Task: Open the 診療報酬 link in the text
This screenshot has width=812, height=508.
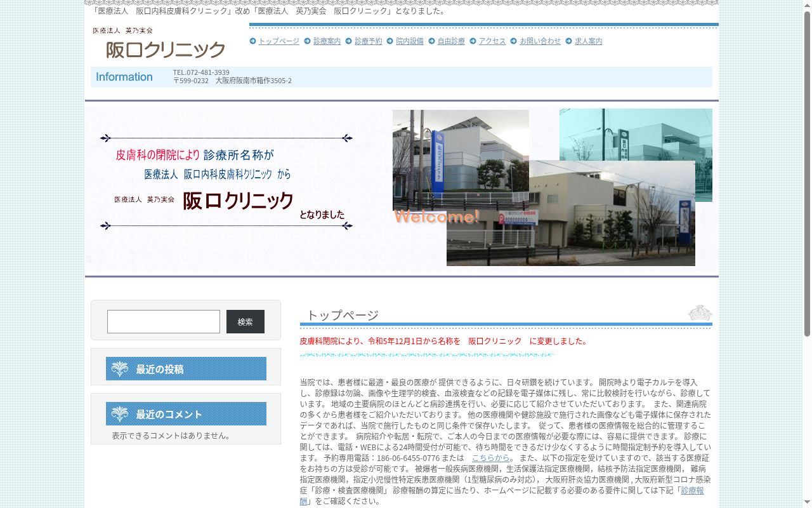Action: 692,490
